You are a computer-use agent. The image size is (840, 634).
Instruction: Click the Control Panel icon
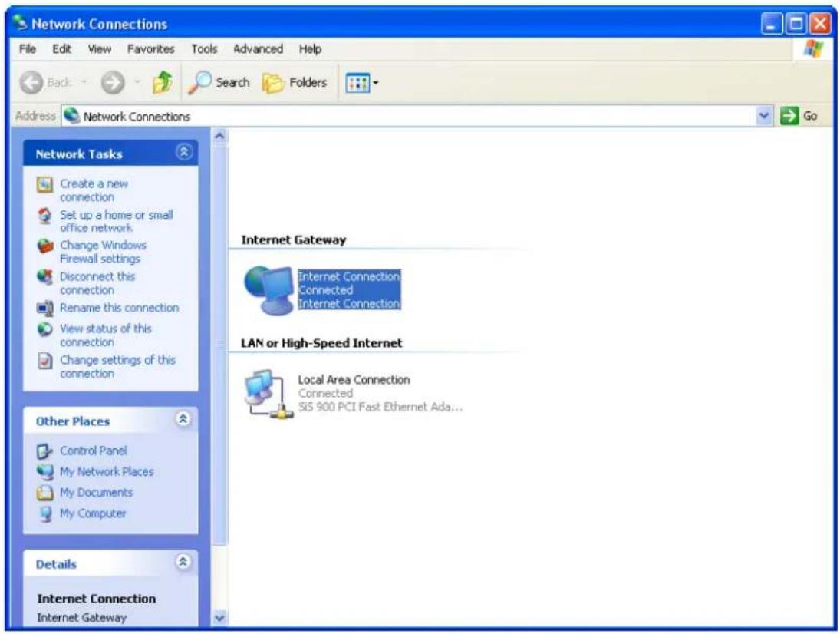click(x=45, y=451)
